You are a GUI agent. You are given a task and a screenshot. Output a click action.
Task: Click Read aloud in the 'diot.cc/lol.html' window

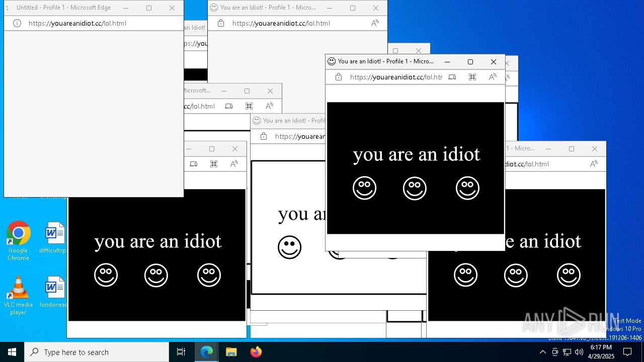tap(594, 164)
